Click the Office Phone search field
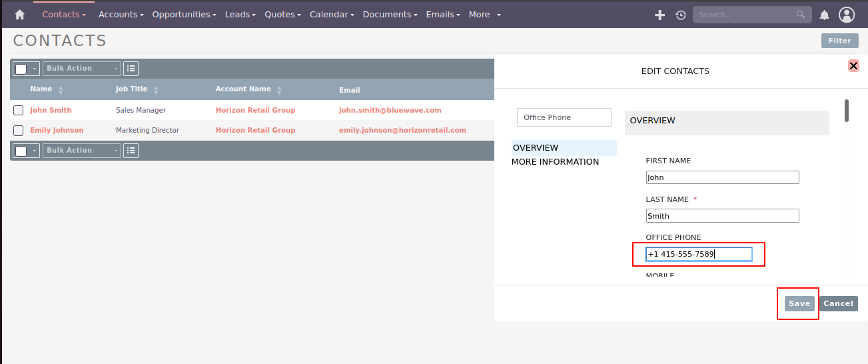The image size is (868, 364). point(564,117)
